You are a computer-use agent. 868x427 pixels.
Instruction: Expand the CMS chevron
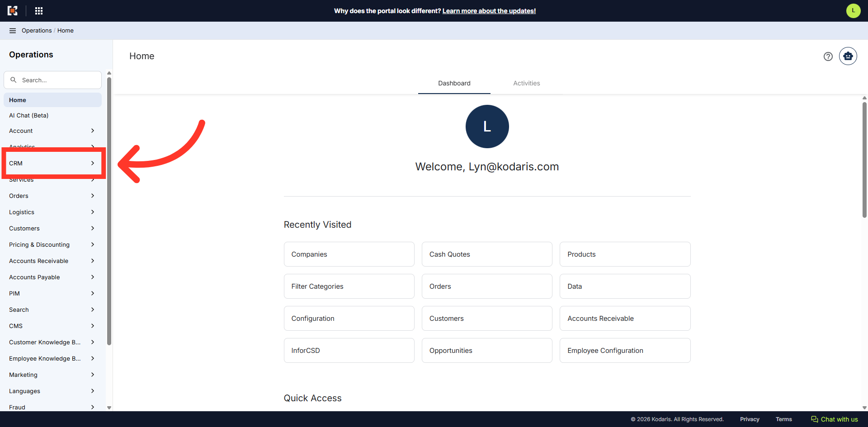(93, 326)
